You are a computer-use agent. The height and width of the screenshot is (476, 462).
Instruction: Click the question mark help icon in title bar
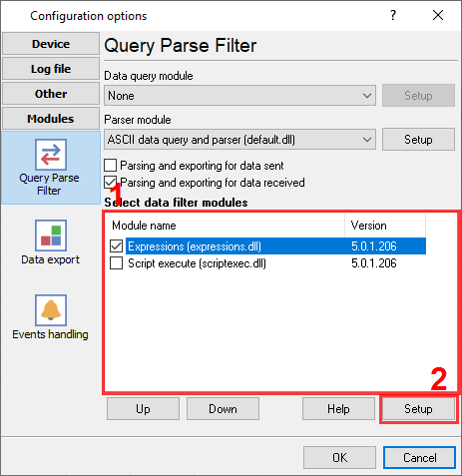(393, 15)
